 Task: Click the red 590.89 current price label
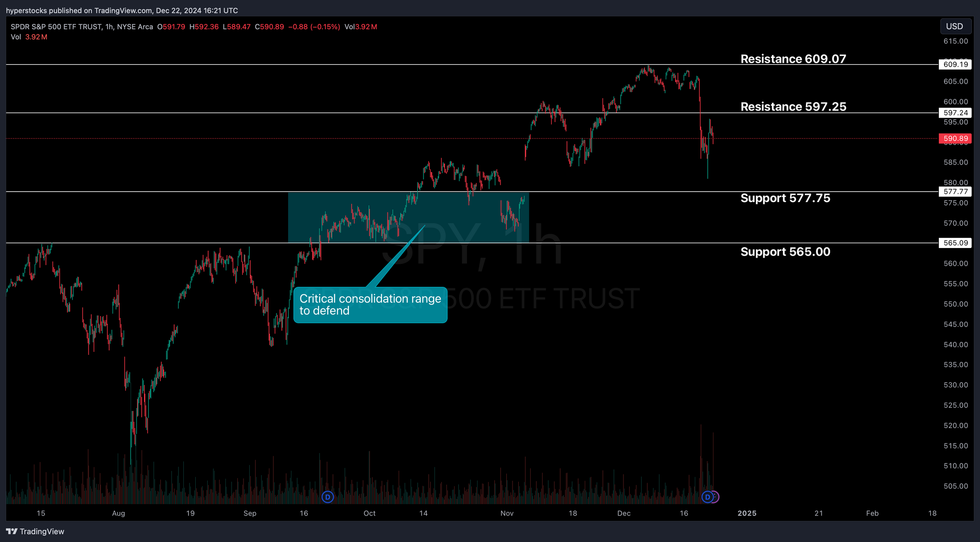955,138
